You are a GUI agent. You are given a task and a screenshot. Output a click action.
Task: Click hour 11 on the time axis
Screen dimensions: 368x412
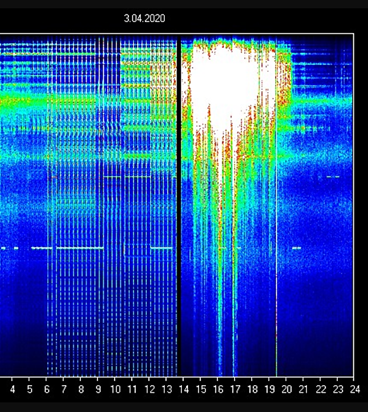point(132,389)
